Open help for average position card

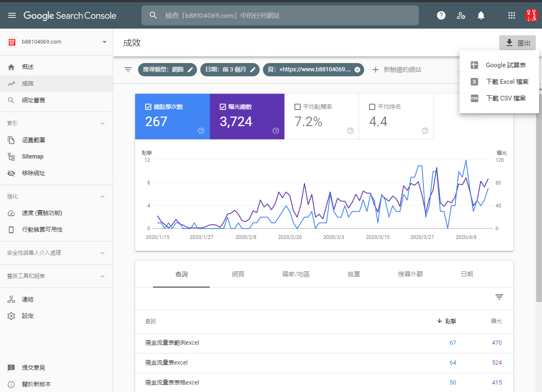(x=425, y=131)
